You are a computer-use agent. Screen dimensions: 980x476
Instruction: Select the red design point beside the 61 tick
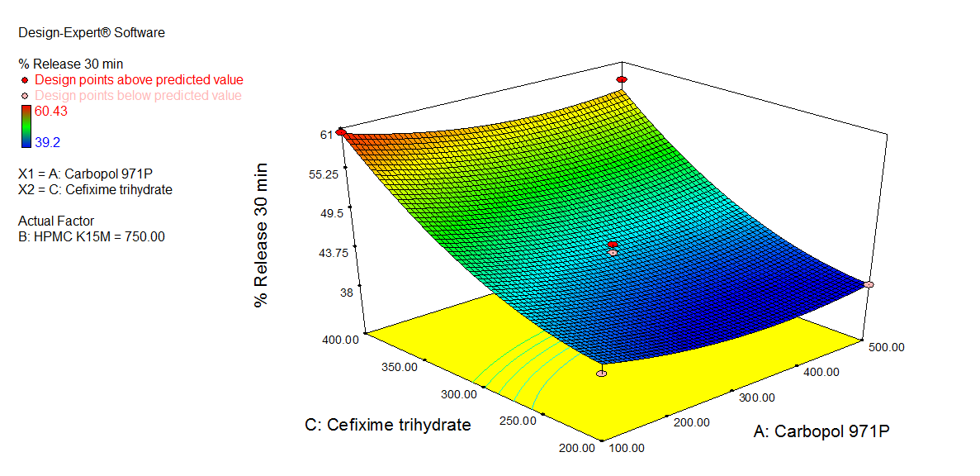coord(341,132)
